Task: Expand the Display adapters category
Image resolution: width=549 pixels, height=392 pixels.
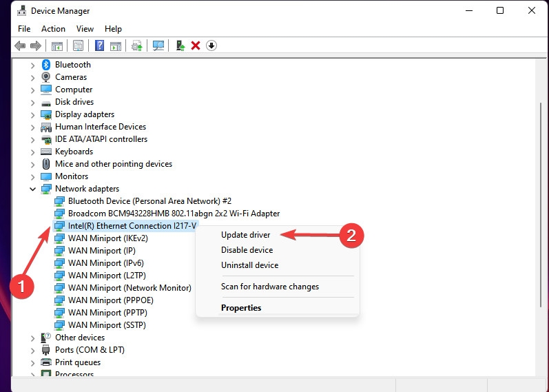Action: [x=32, y=115]
